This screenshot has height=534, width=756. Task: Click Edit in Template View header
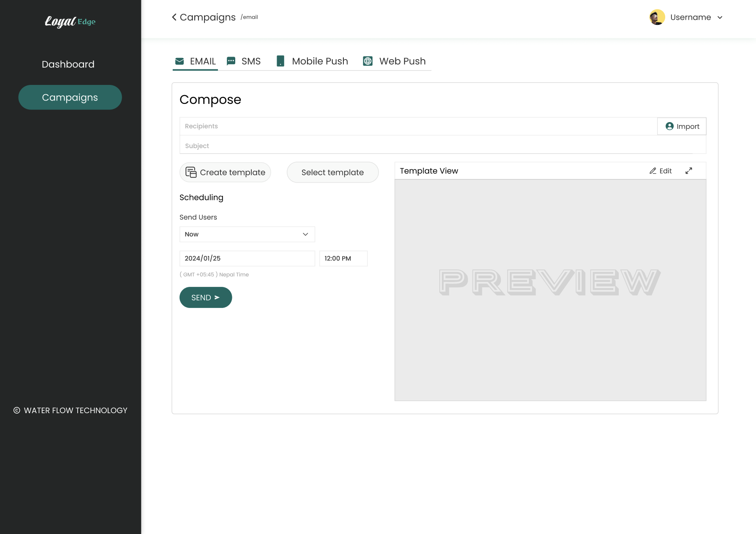pos(661,171)
